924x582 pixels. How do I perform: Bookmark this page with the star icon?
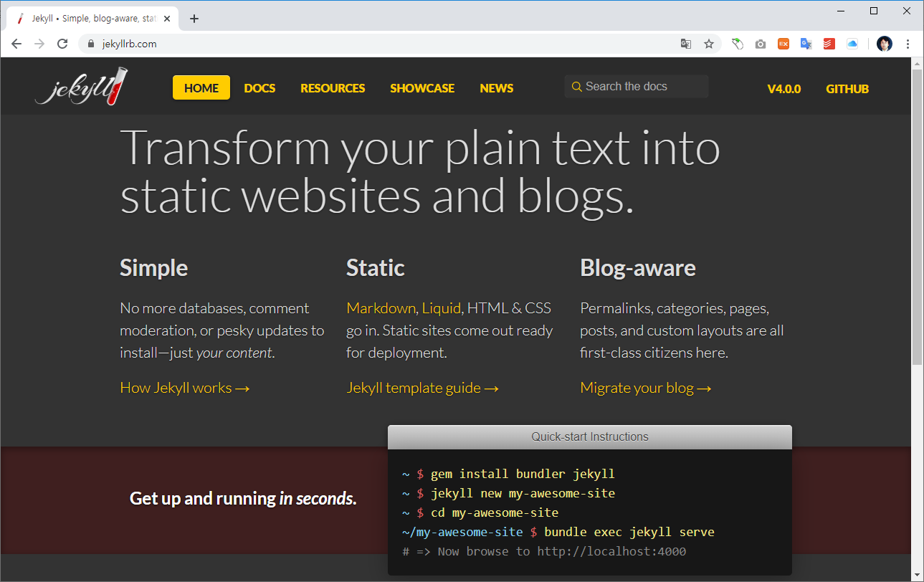click(709, 44)
